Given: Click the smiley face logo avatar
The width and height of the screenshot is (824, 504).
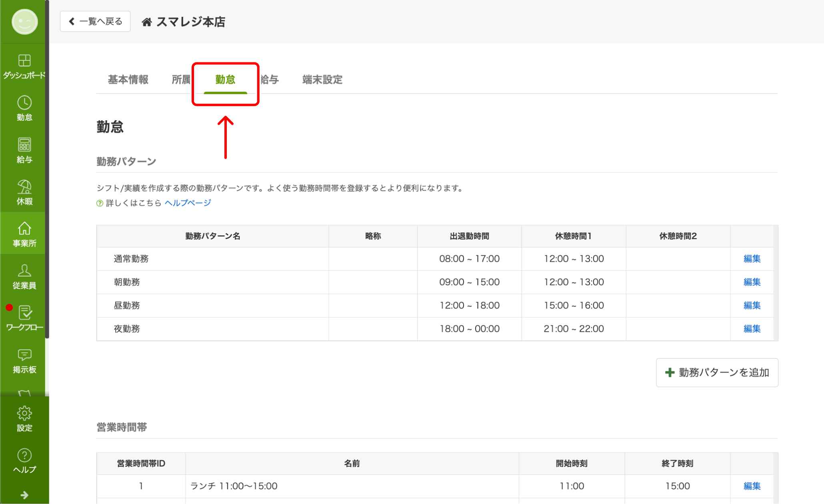Looking at the screenshot, I should pyautogui.click(x=24, y=22).
